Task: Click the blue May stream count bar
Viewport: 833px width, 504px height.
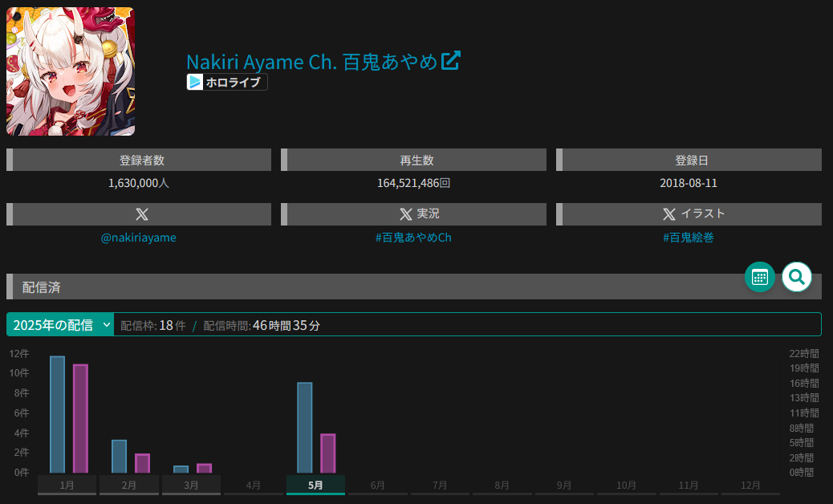Action: point(305,428)
